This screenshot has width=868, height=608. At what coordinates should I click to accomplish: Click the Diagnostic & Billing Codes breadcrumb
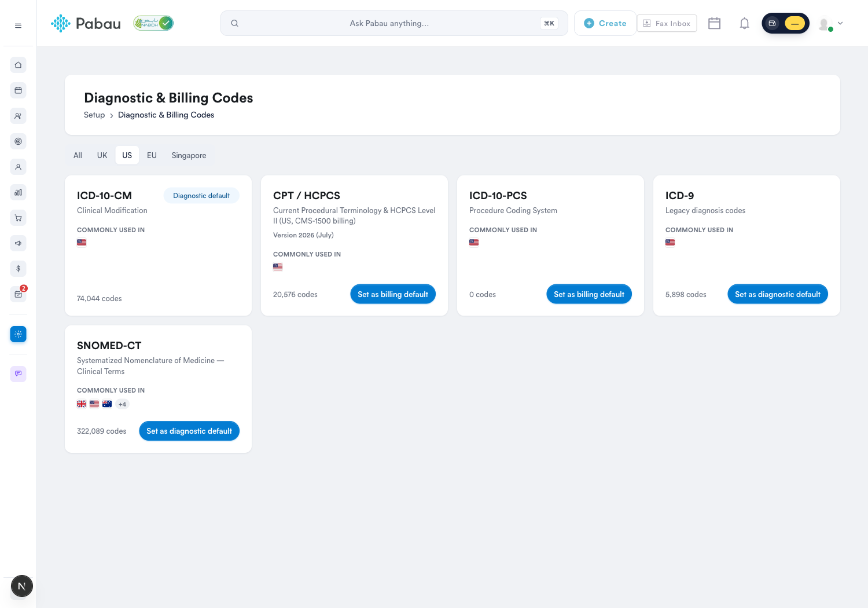point(166,115)
